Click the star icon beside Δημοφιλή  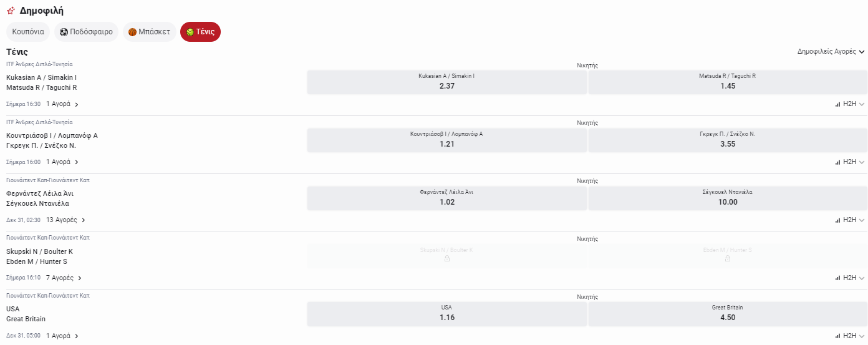point(11,11)
